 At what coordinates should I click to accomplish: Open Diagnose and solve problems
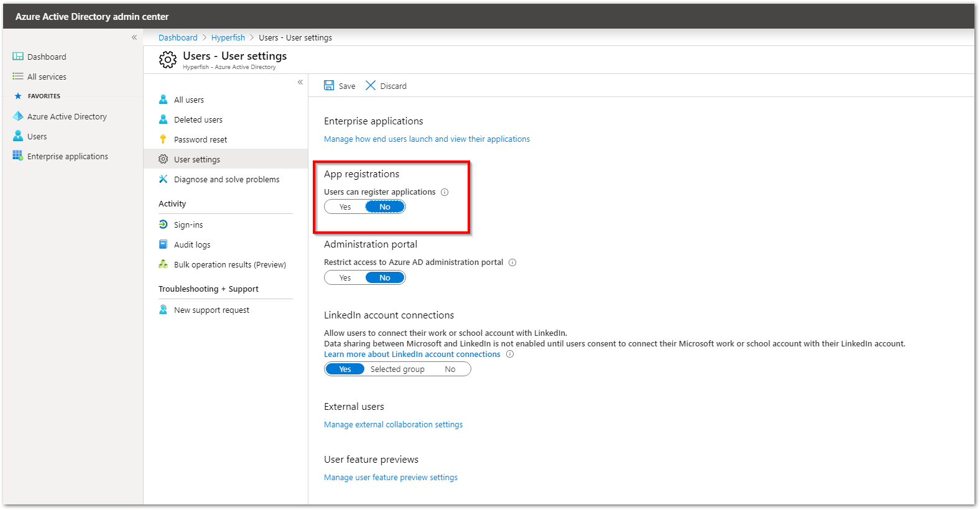point(226,179)
